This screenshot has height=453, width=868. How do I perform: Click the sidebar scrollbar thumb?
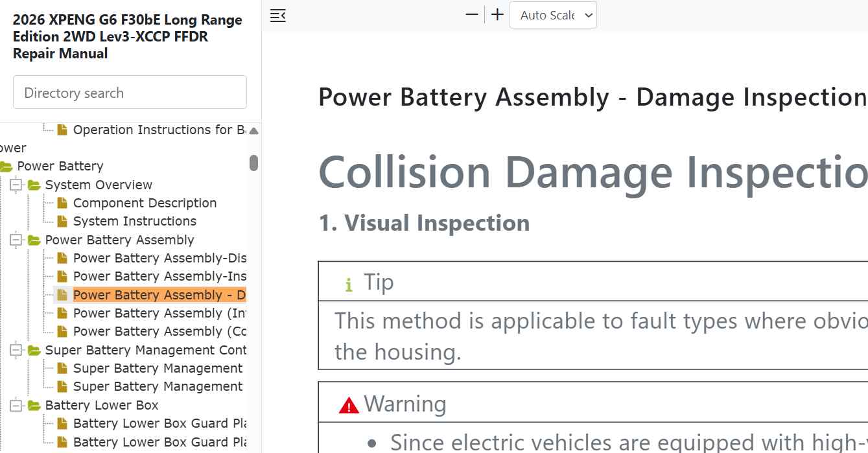253,163
